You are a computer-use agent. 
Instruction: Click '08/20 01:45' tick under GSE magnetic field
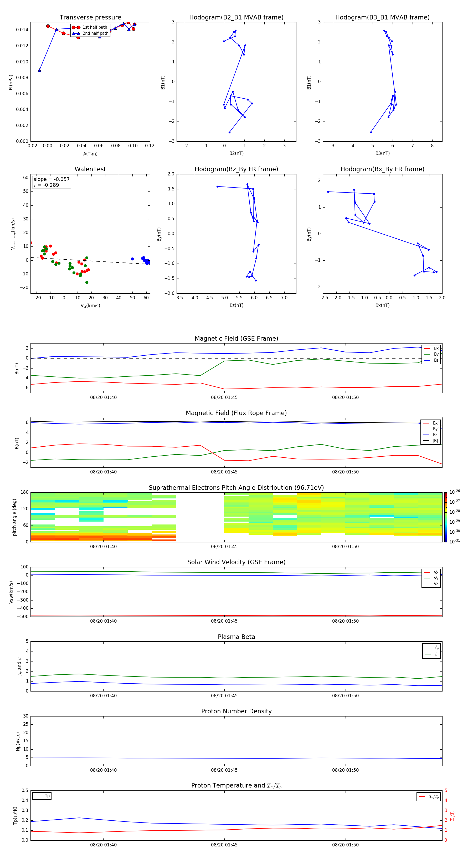tap(224, 398)
